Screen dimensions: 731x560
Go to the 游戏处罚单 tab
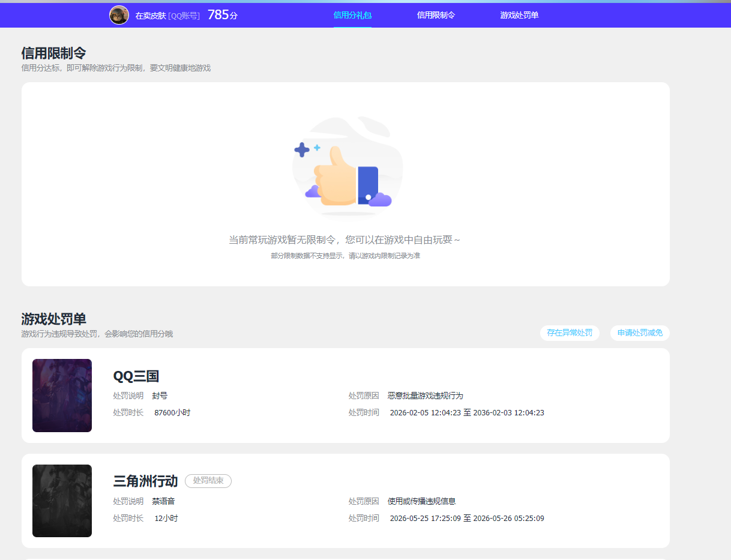point(519,15)
